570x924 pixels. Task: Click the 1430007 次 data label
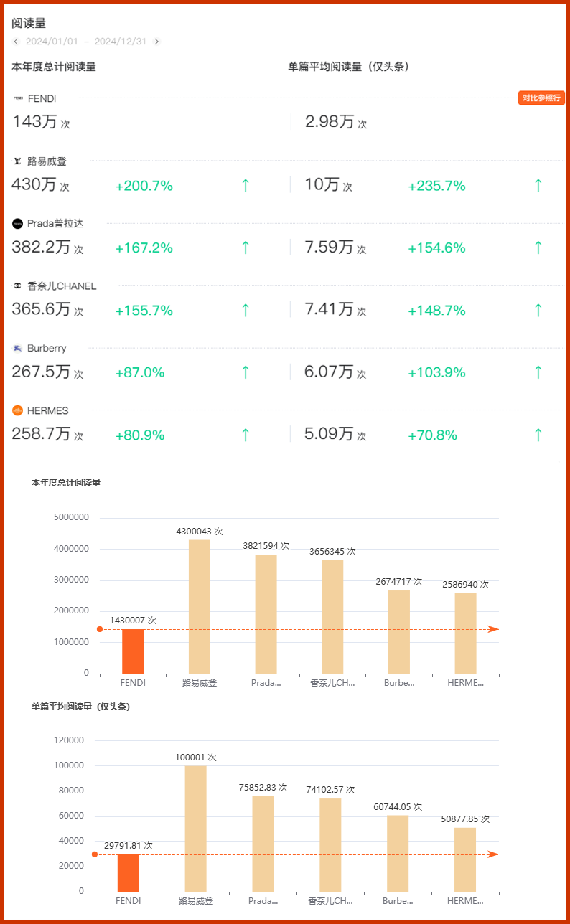click(x=133, y=621)
